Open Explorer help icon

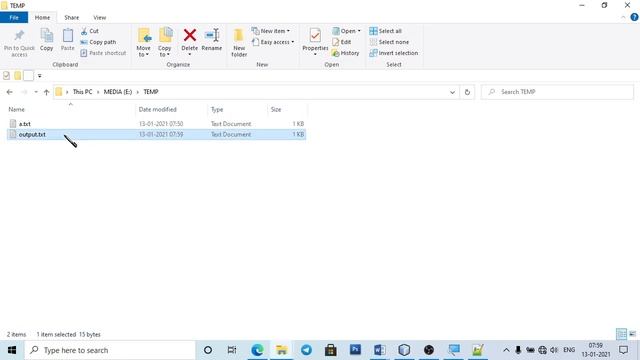(634, 18)
